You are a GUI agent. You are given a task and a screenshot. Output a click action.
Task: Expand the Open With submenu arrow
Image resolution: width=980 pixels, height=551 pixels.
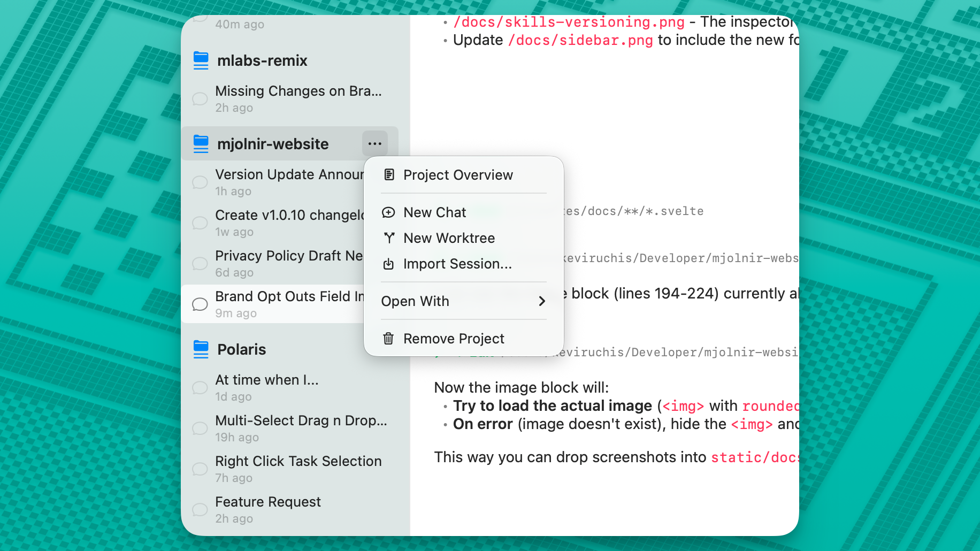point(541,301)
